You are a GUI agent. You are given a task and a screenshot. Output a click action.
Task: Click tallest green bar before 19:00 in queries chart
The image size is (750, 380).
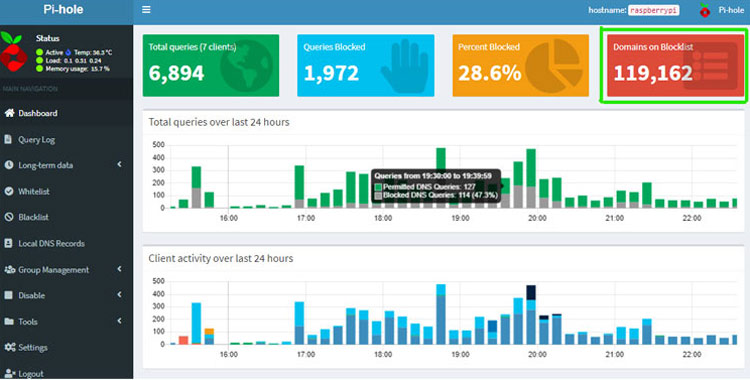(441, 159)
